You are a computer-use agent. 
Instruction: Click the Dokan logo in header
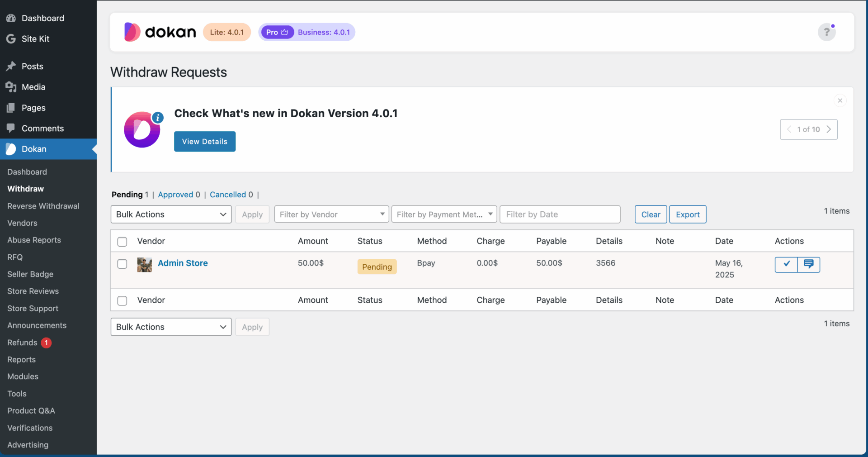pos(160,32)
